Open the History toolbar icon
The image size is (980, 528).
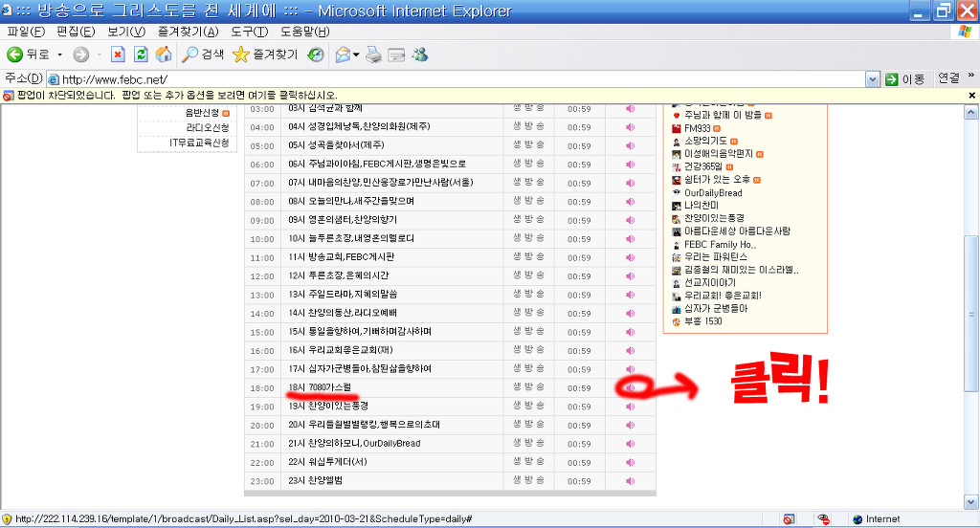point(315,55)
